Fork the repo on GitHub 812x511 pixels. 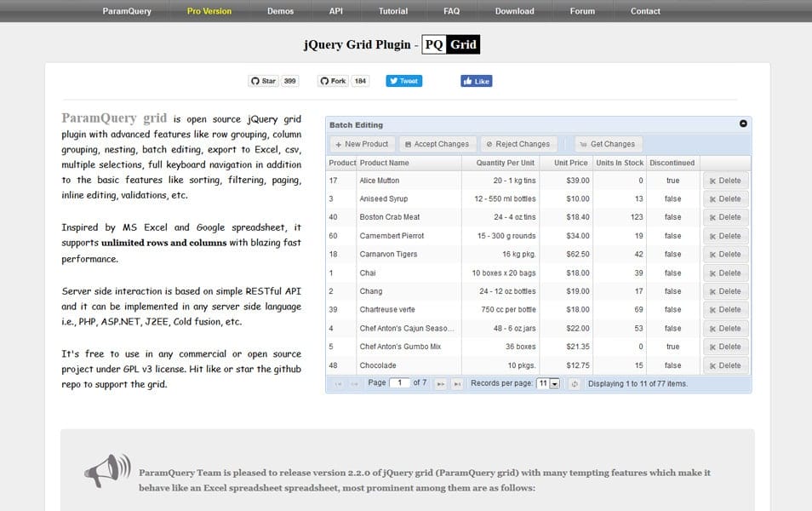[333, 81]
